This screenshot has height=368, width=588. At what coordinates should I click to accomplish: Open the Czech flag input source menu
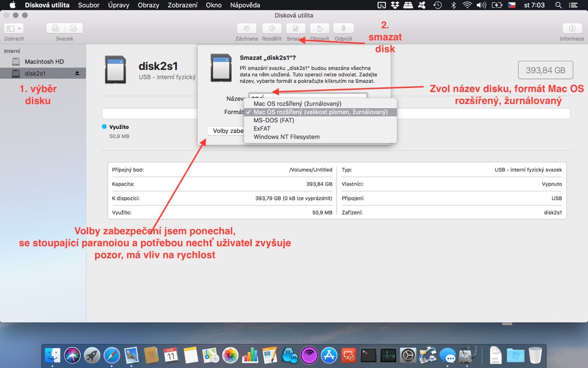[x=511, y=5]
